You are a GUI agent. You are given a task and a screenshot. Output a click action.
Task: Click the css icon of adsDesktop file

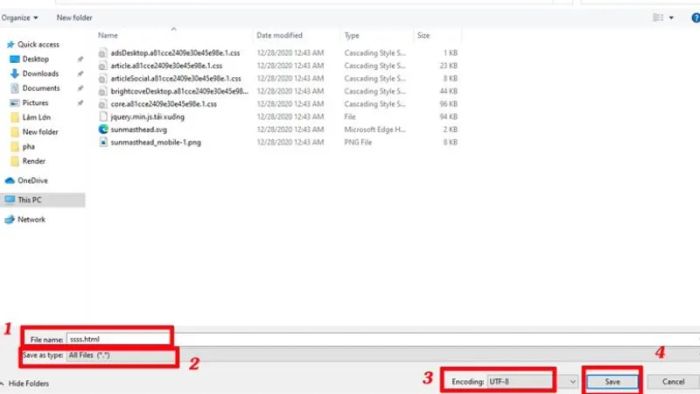103,53
